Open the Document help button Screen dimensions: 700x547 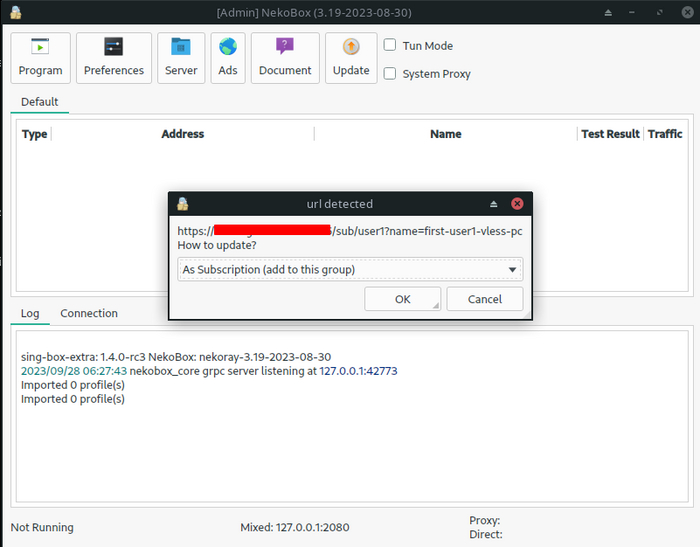(285, 58)
